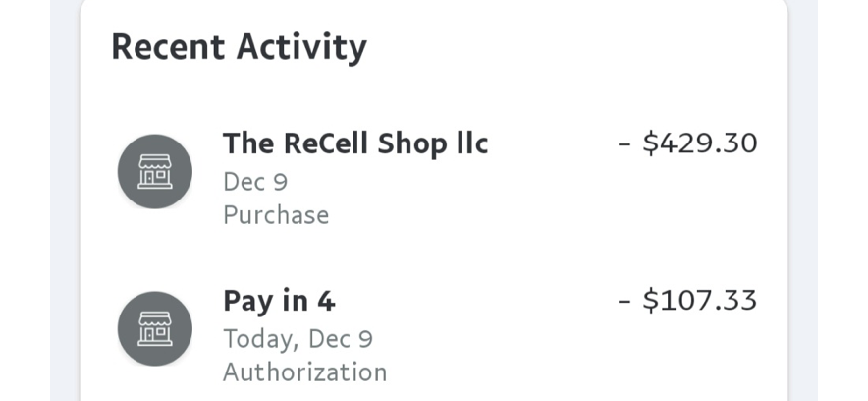Click the minus sign before $429.30
868x401 pixels.
(x=624, y=144)
